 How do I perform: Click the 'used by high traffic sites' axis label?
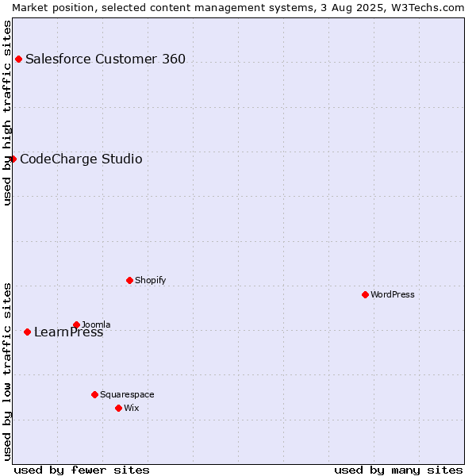pos(6,113)
